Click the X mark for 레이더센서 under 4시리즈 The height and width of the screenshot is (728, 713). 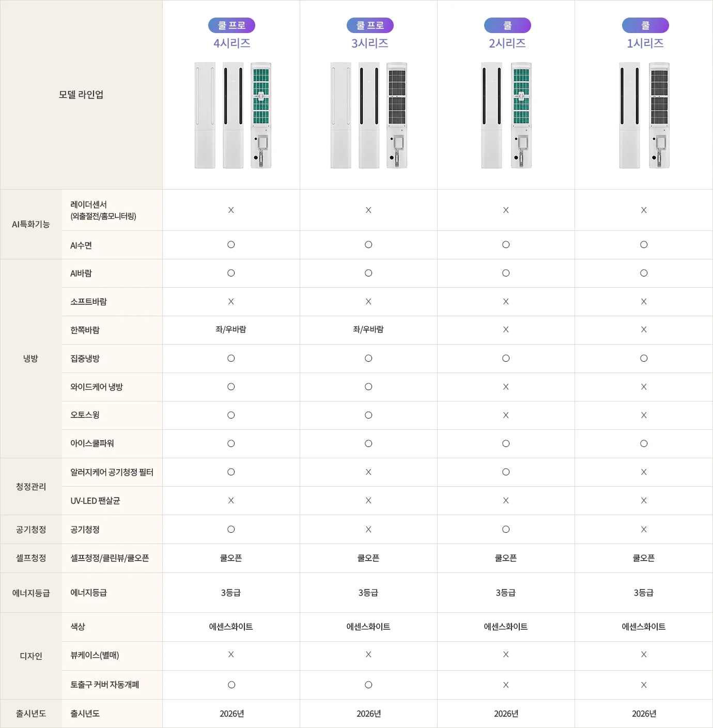[231, 210]
